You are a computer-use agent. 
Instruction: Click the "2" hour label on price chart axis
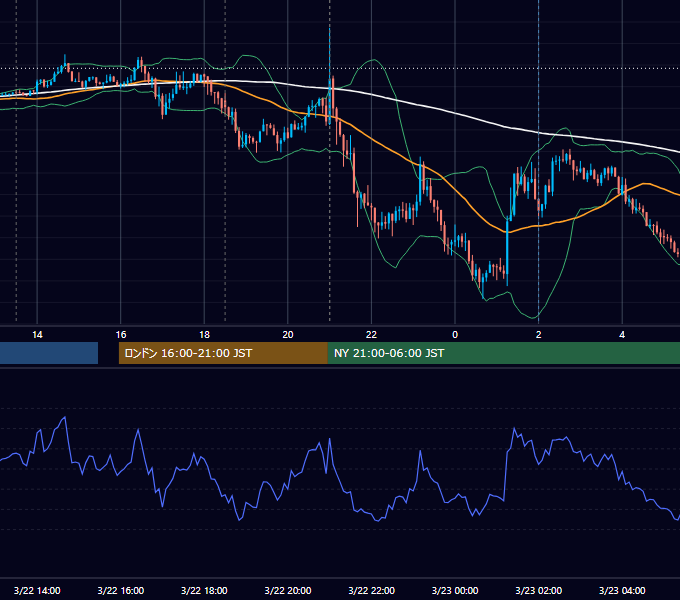[539, 335]
